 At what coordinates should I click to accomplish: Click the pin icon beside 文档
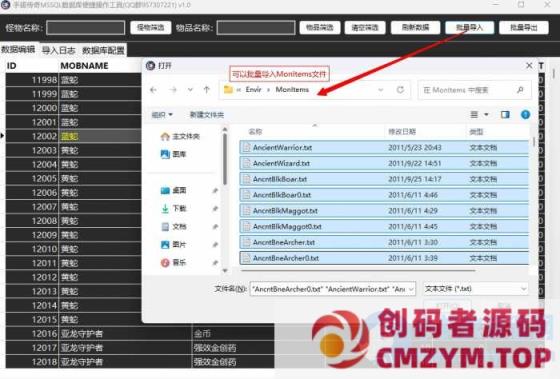tap(215, 227)
